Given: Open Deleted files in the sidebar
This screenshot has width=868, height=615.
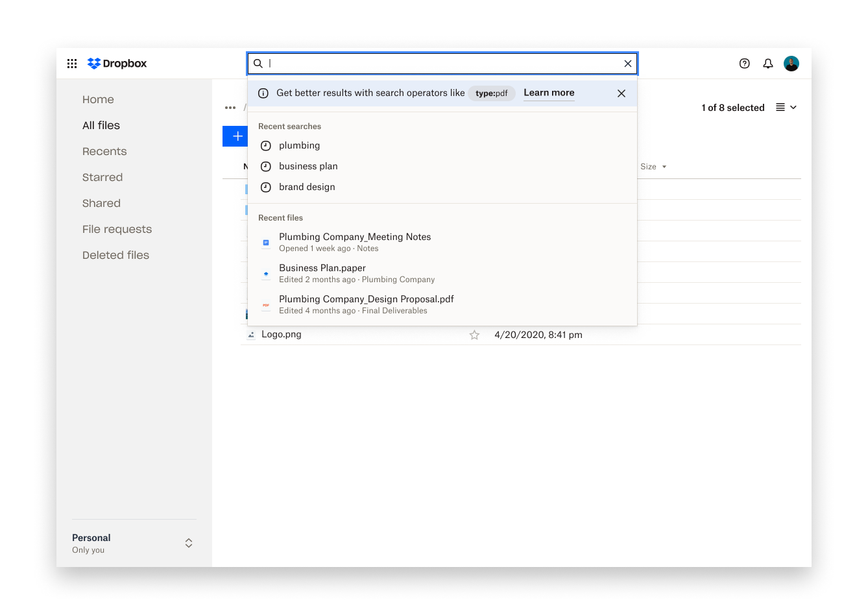Looking at the screenshot, I should click(115, 255).
